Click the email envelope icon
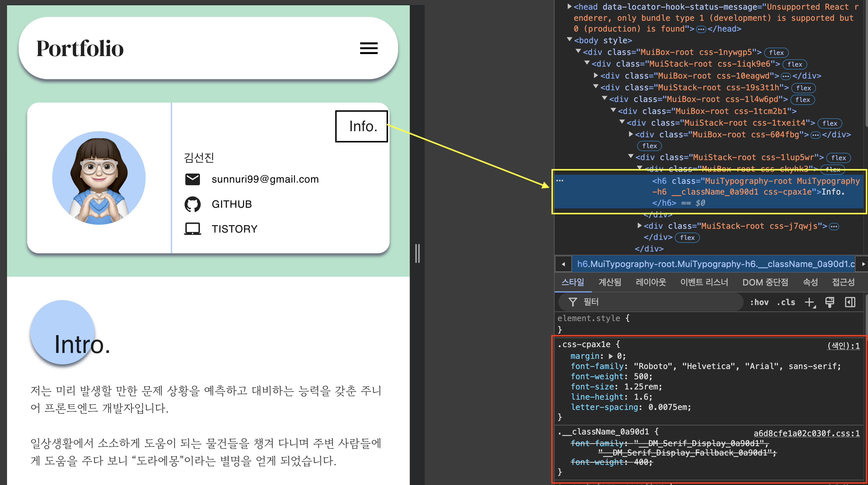This screenshot has width=868, height=485. pos(192,179)
